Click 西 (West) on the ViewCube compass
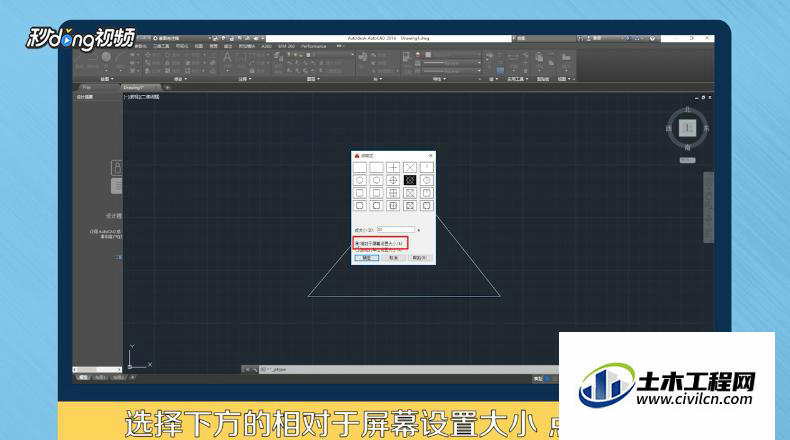 tap(669, 129)
